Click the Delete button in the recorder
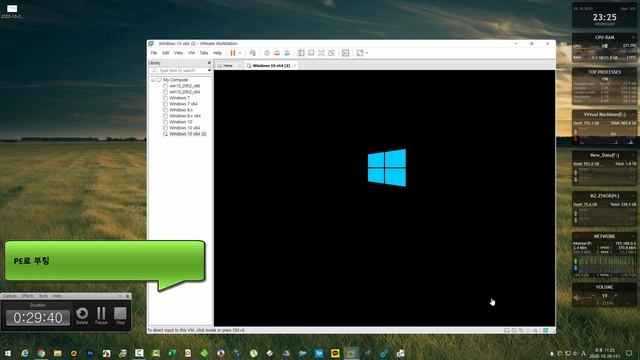 82,316
